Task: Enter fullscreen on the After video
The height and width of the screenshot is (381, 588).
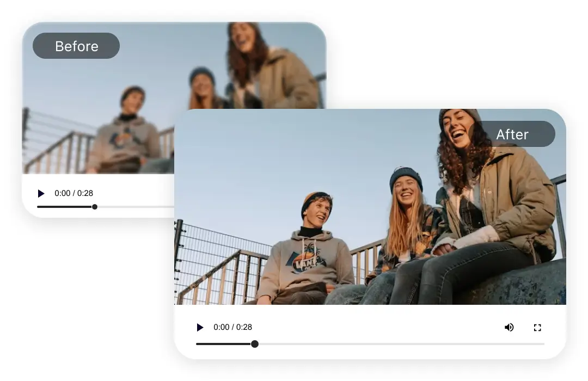Action: point(537,327)
